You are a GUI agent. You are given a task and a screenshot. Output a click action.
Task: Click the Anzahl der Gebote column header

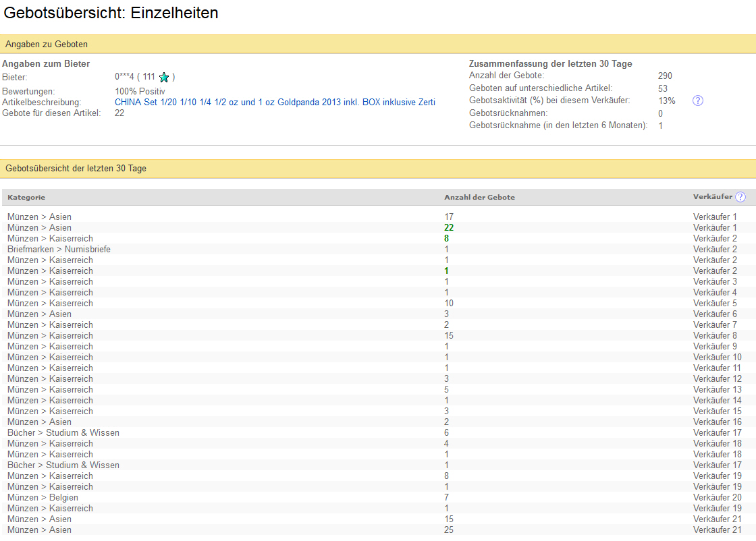tap(479, 197)
